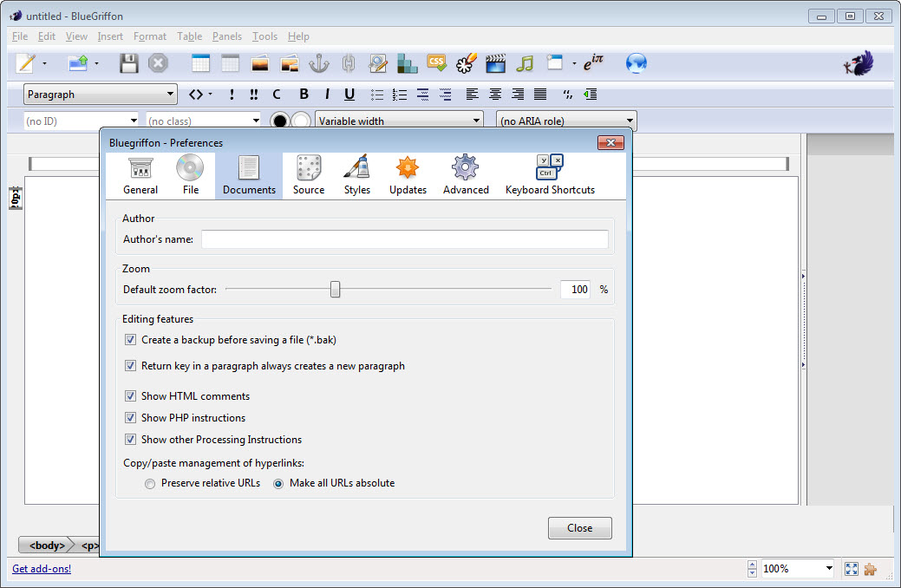Insert audio with the music note icon
The image size is (901, 588).
pyautogui.click(x=524, y=63)
